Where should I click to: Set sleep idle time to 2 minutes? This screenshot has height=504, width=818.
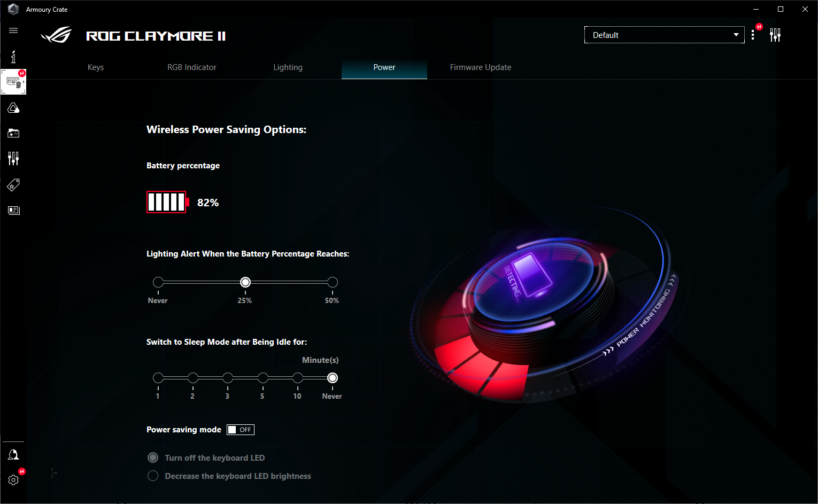[x=193, y=378]
